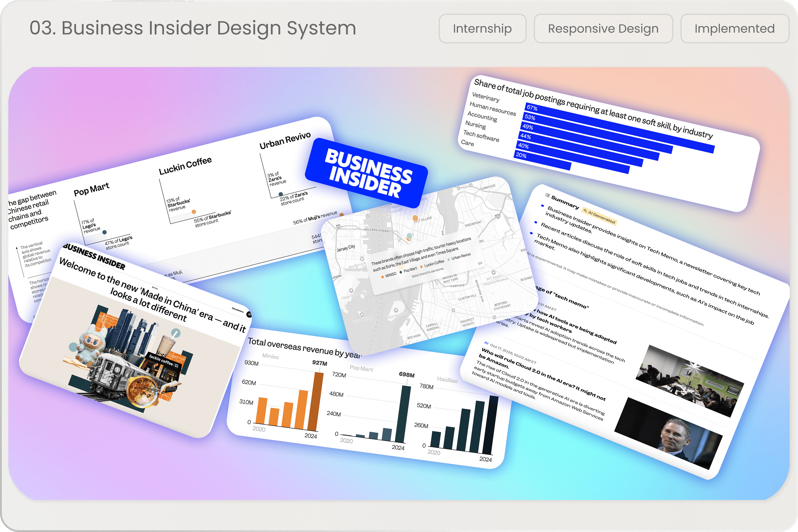Click the Business Insider wordmark on article card
The width and height of the screenshot is (798, 532).
coord(94,256)
